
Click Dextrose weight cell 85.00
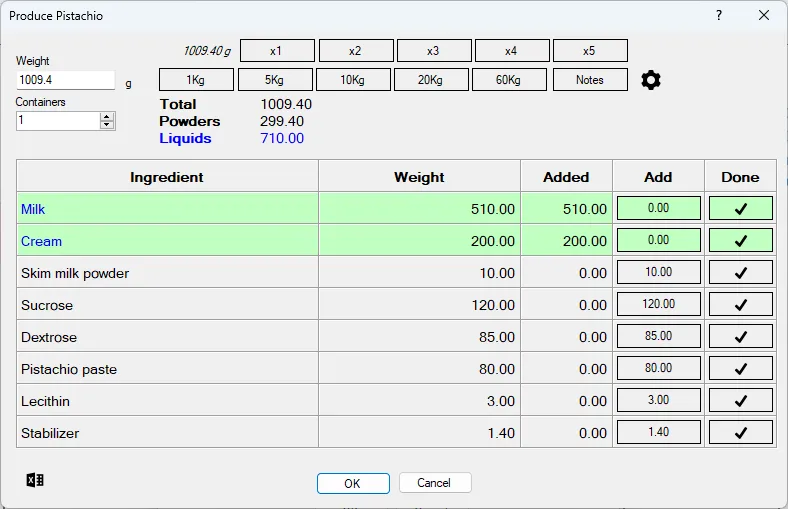point(420,337)
